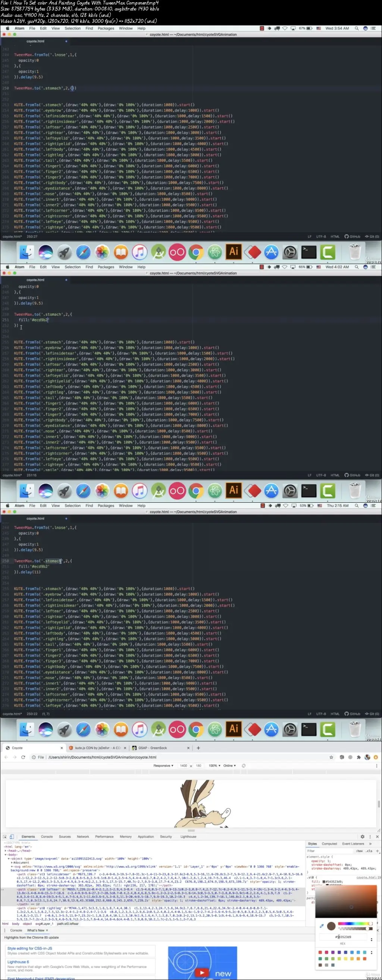Image resolution: width=382 pixels, height=980 pixels.
Task: Open Find menu in Thu 2:15 AM frame
Action: 89,506
